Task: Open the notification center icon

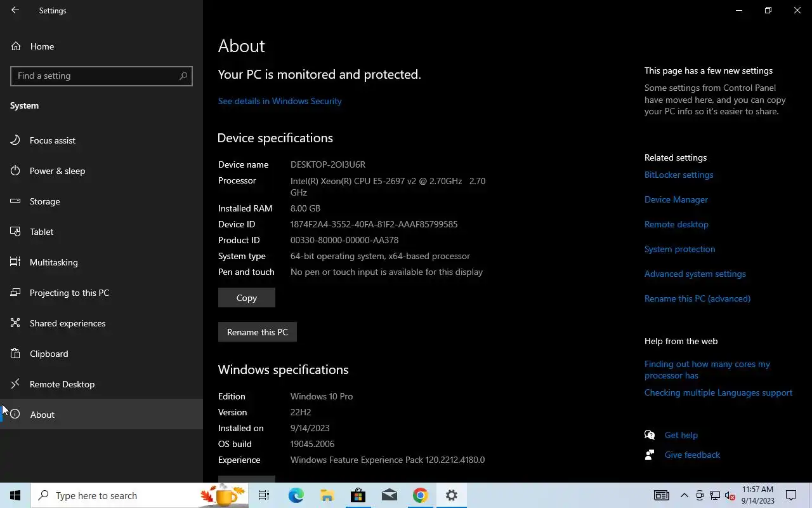Action: (x=791, y=495)
